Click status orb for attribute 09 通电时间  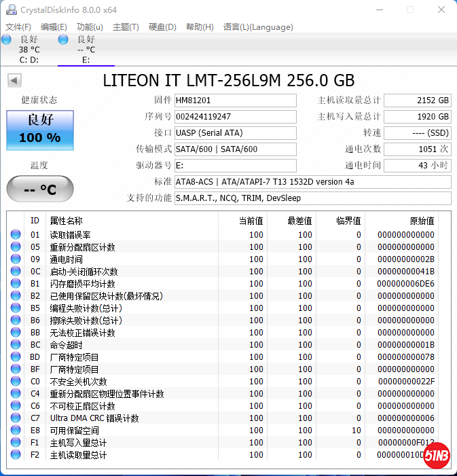coord(16,259)
